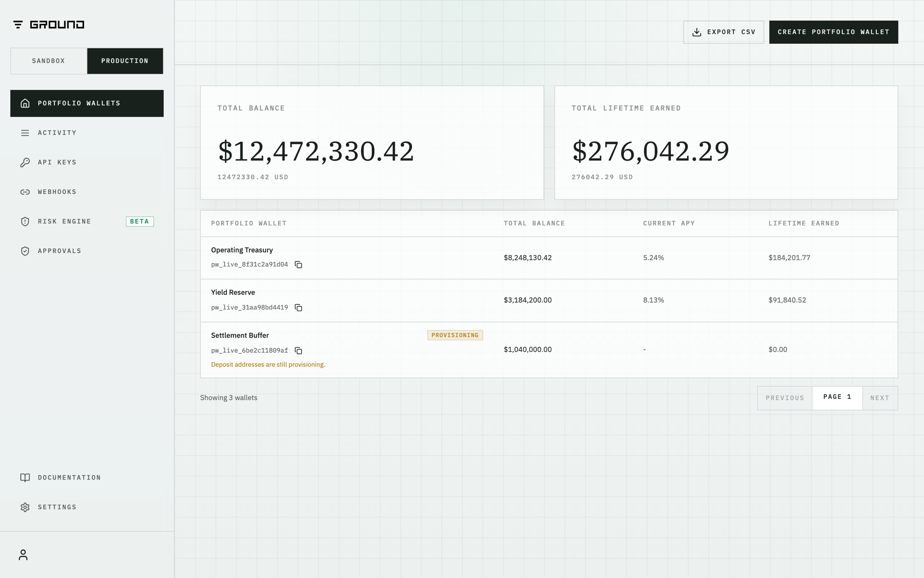Click the Provisioning status badge
The width and height of the screenshot is (924, 578).
point(455,335)
